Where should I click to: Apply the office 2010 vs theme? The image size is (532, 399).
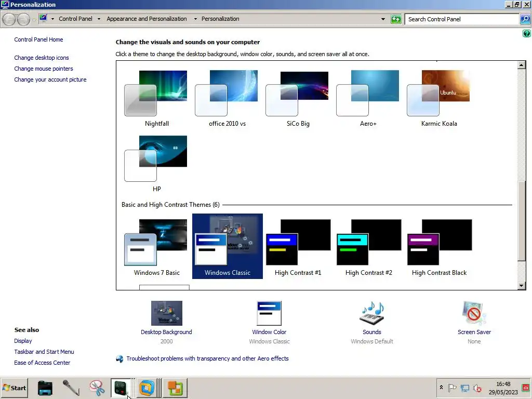click(x=227, y=98)
